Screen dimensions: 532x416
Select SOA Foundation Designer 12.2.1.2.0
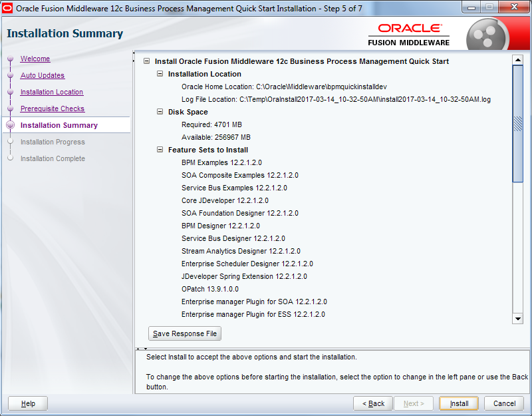tap(240, 213)
